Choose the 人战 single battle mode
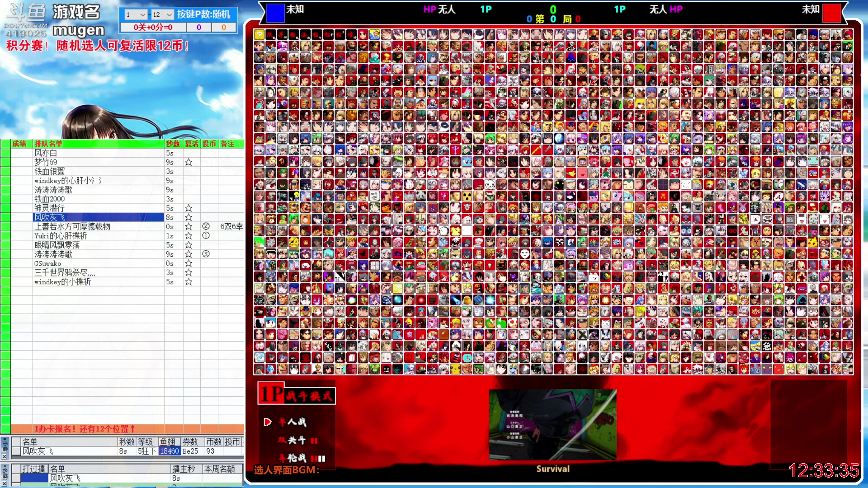Image resolution: width=868 pixels, height=488 pixels. coord(292,422)
